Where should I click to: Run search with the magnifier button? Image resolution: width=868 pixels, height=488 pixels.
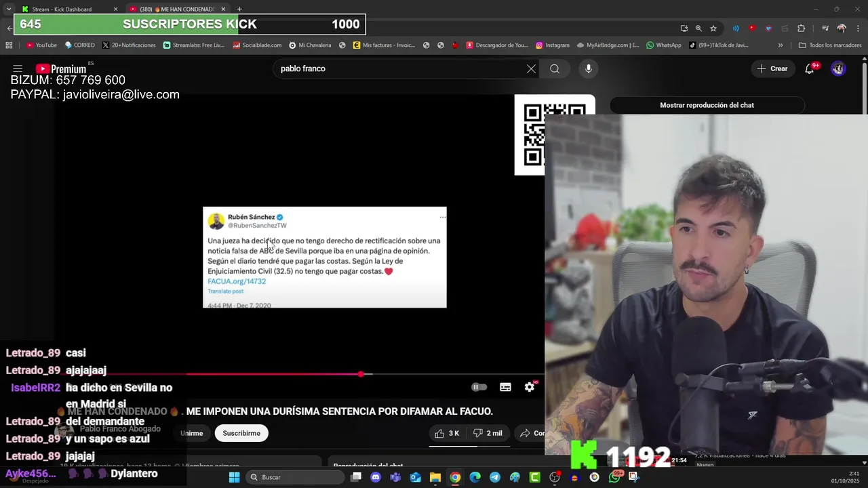(x=555, y=68)
